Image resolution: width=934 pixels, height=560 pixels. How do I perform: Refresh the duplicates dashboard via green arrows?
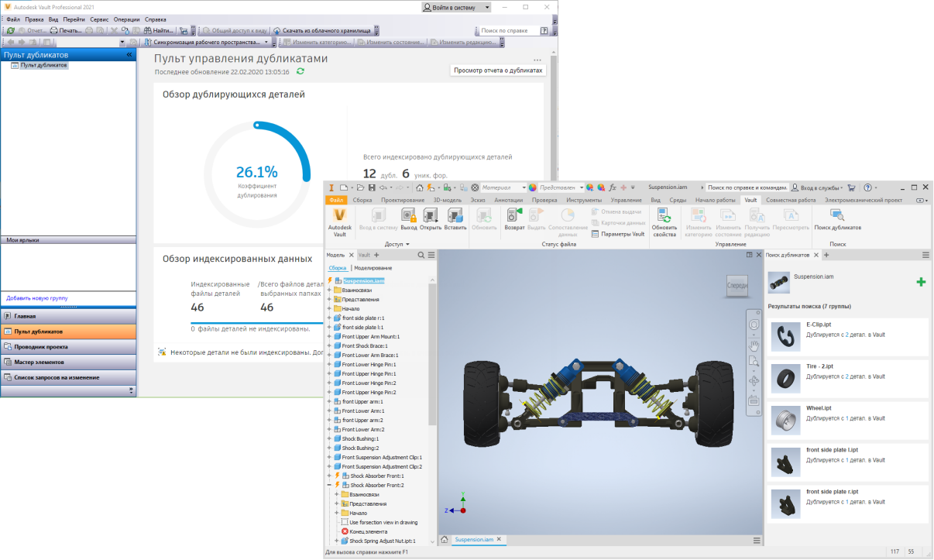coord(300,71)
